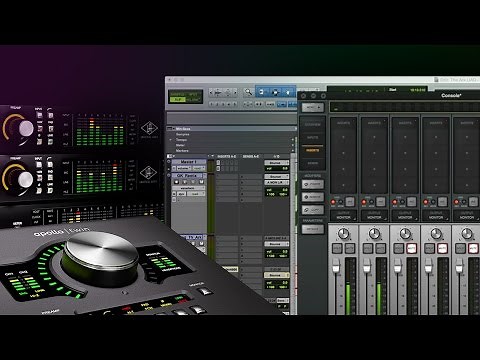Click the plus button on Markers ruler
The width and height of the screenshot is (480, 360).
(x=293, y=151)
